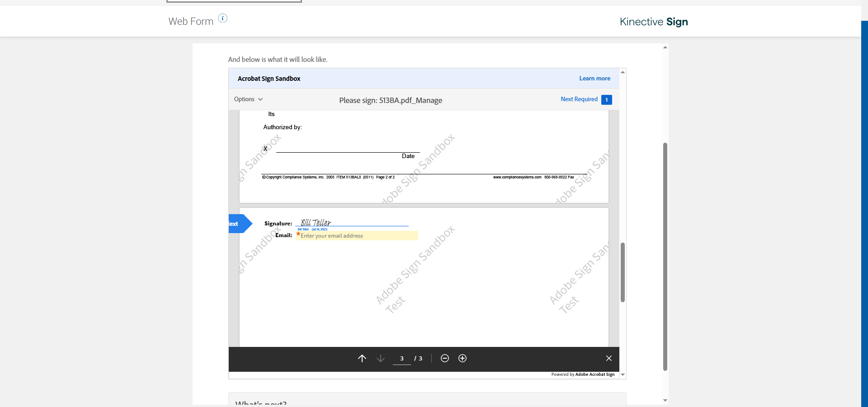
Task: Click the embedded frame scroll up arrow
Action: (623, 72)
